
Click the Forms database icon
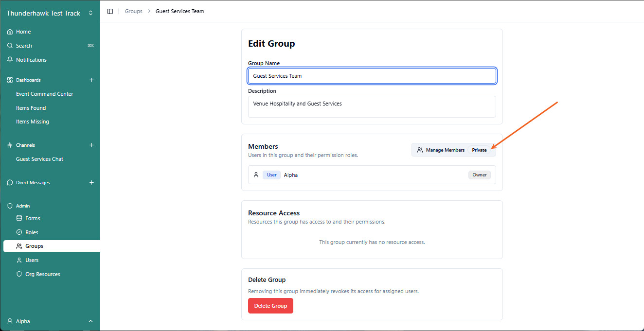tap(19, 218)
